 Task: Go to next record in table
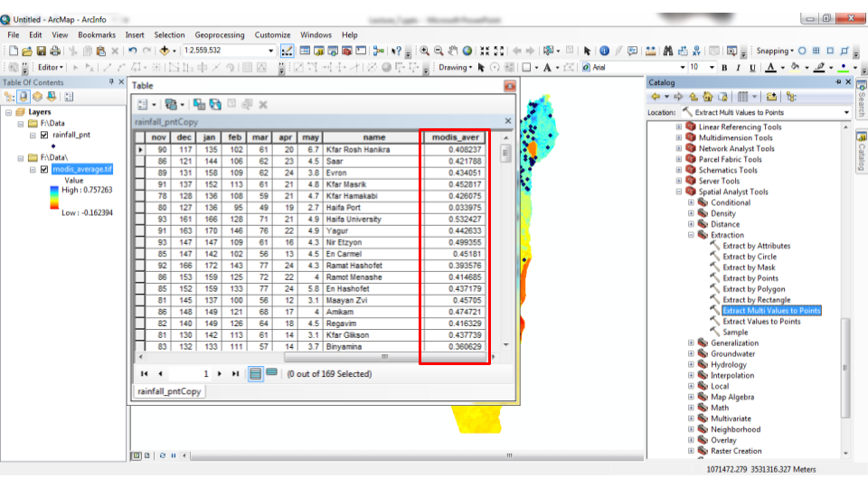point(220,374)
